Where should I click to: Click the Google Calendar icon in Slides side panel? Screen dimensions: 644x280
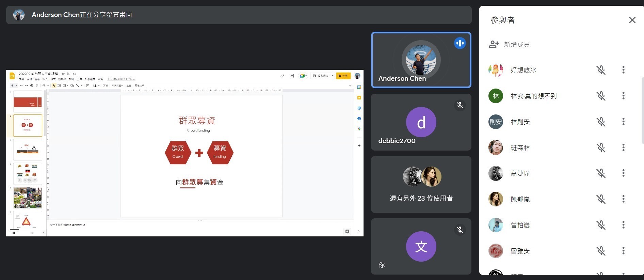359,87
